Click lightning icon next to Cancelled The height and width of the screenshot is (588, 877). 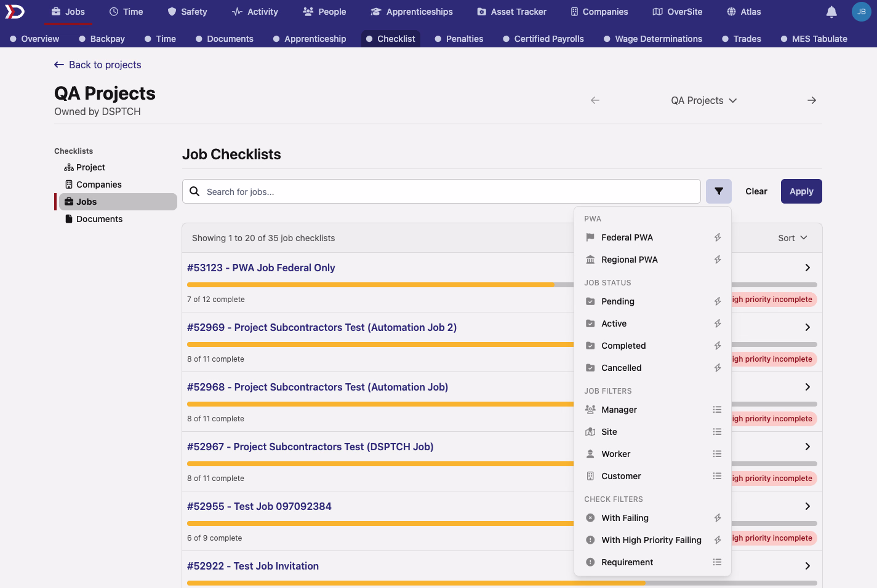pos(717,368)
